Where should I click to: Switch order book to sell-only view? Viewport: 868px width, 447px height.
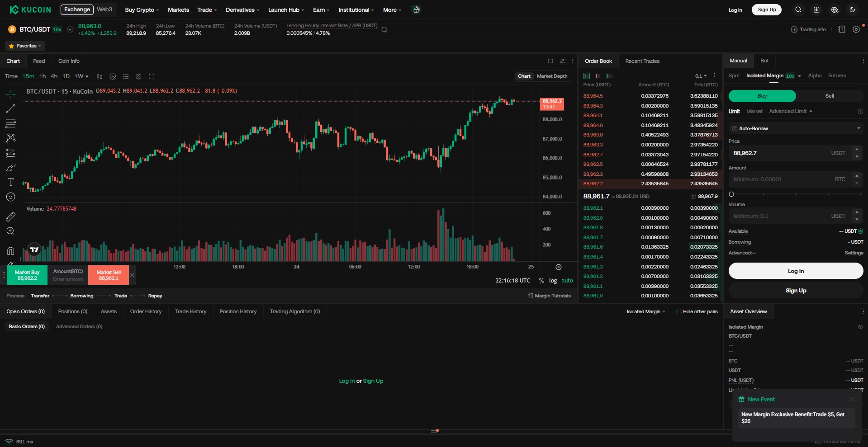click(598, 76)
